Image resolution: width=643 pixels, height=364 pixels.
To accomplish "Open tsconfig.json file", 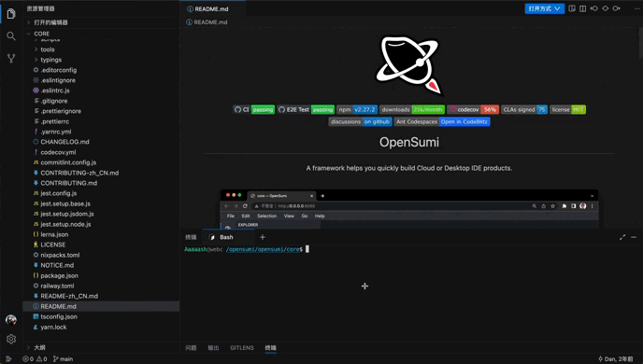I will [101, 316].
